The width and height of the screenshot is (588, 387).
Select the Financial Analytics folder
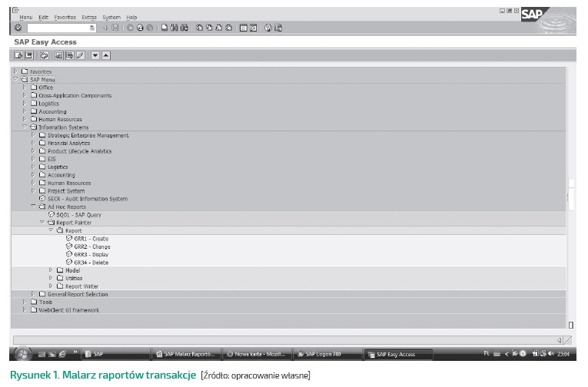(x=68, y=143)
